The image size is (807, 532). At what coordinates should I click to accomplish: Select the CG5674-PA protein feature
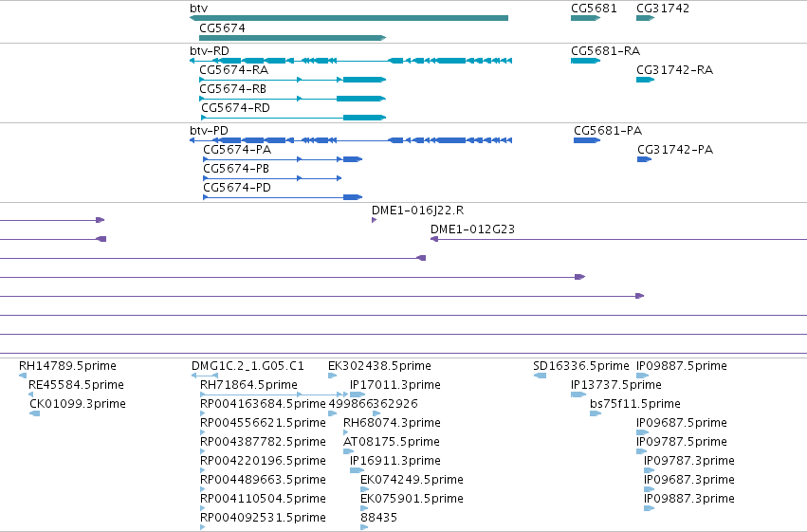283,159
